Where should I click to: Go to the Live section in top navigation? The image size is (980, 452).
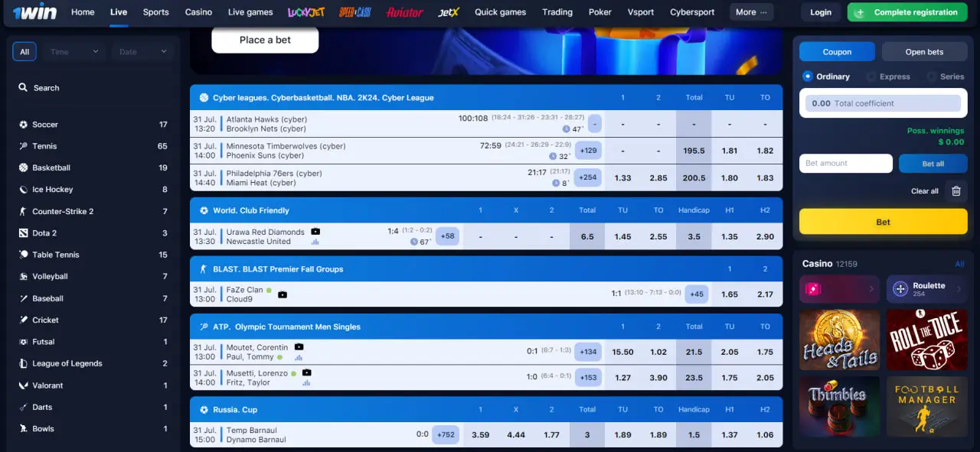(x=119, y=11)
